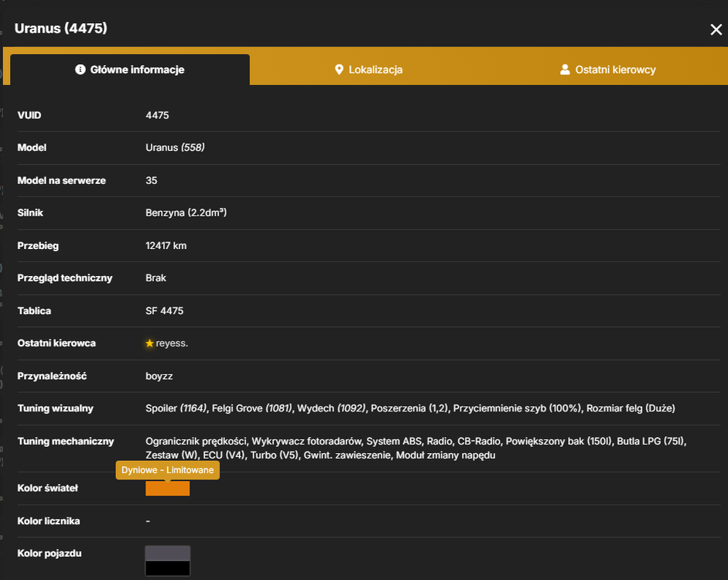Open the last driver link reyess.

(x=172, y=343)
